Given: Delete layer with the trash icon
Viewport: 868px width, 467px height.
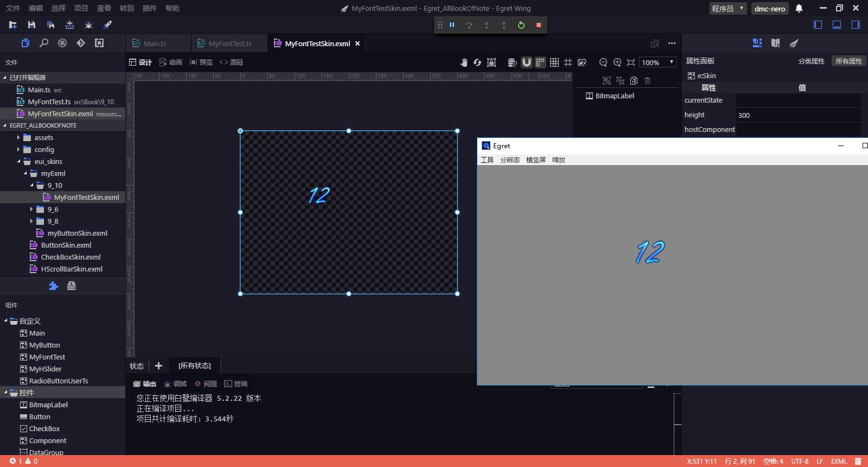Looking at the screenshot, I should point(647,81).
